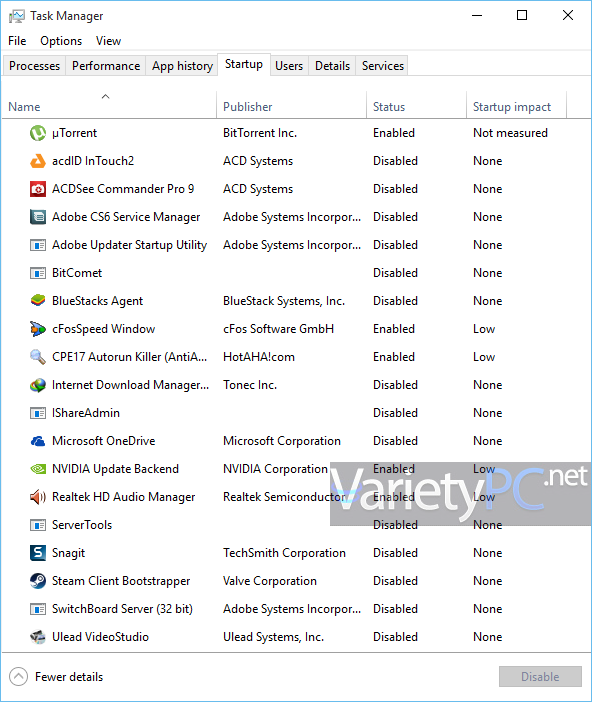Select the Steam Client Bootstrapper icon
This screenshot has height=702, width=592.
[38, 581]
